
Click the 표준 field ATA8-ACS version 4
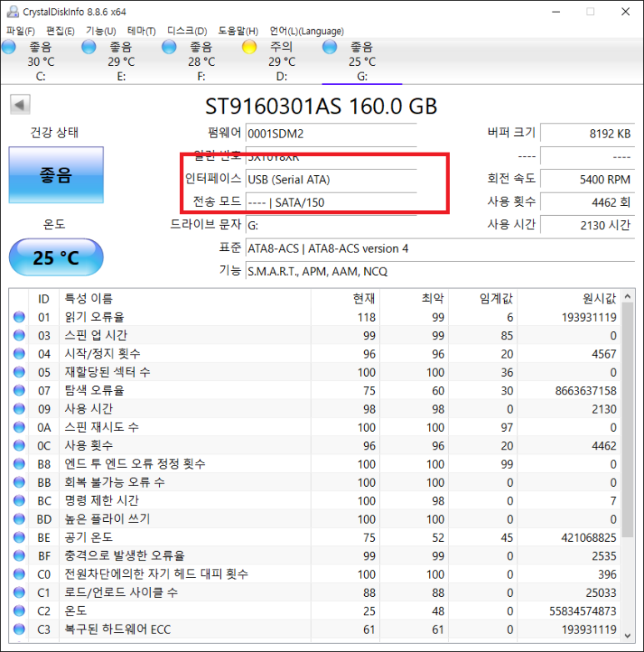(441, 248)
